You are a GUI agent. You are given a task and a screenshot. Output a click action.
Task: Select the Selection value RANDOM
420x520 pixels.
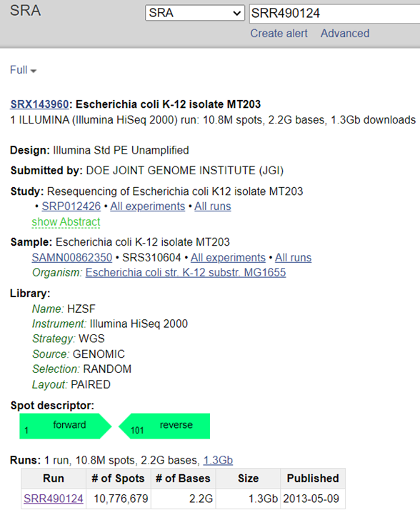click(107, 369)
